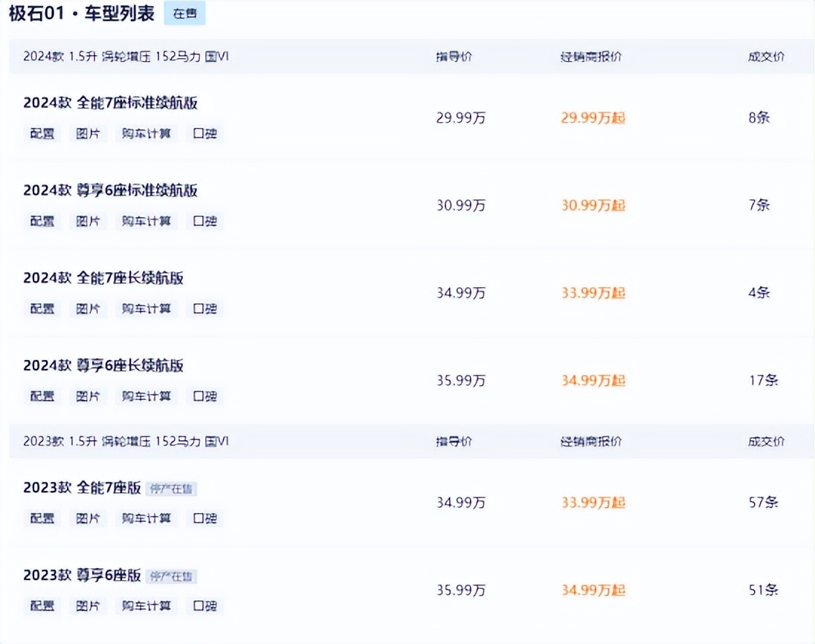Image resolution: width=815 pixels, height=644 pixels.
Task: Open 购车计算 for 2023款 全能7座版
Action: (146, 518)
